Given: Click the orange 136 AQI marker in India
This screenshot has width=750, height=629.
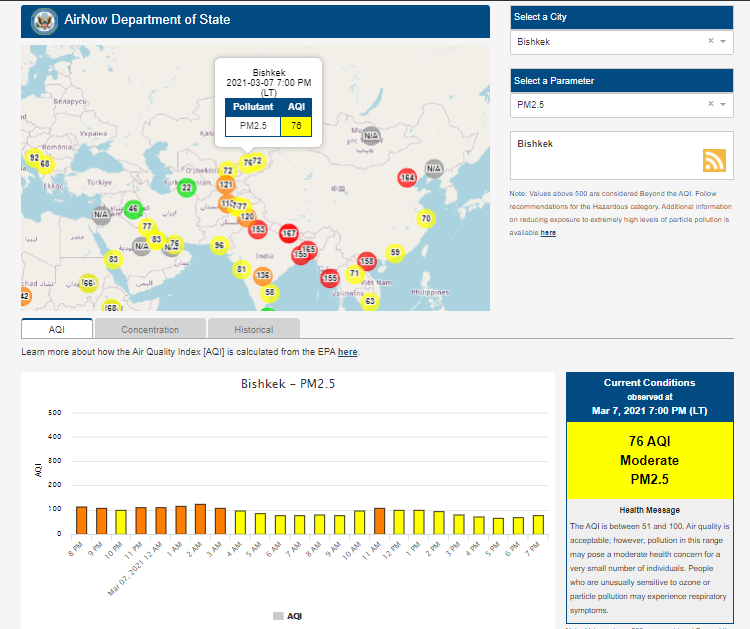Looking at the screenshot, I should click(x=263, y=275).
